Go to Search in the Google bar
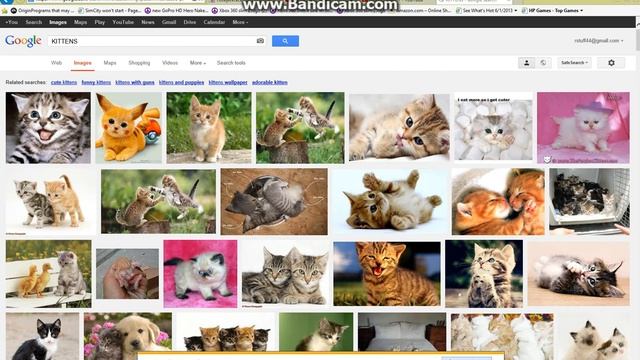Viewport: 640px width, 360px height. click(x=34, y=22)
